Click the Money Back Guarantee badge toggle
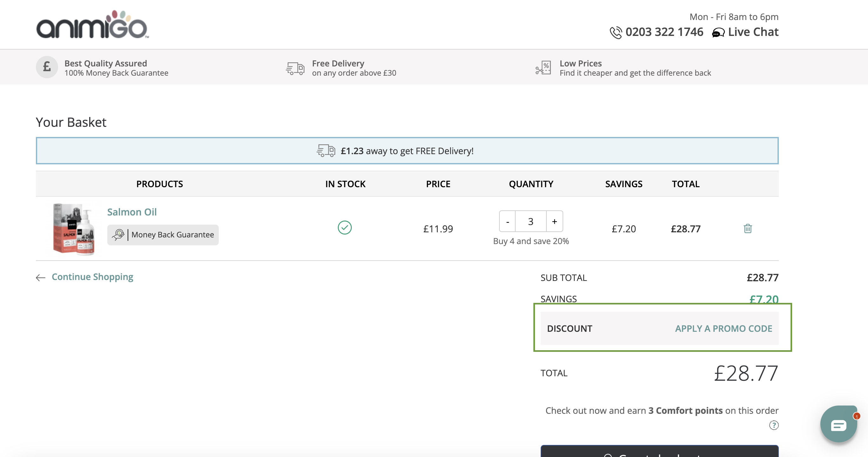 (163, 235)
